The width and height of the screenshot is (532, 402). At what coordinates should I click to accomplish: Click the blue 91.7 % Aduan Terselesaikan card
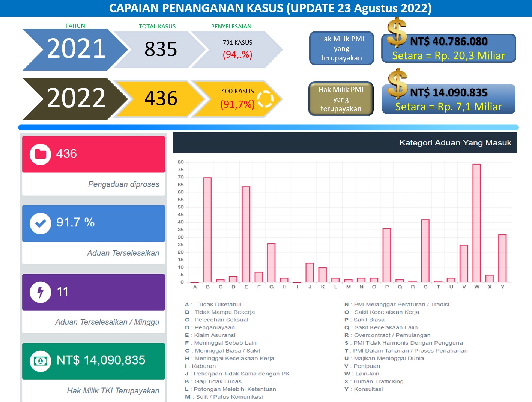tap(93, 235)
